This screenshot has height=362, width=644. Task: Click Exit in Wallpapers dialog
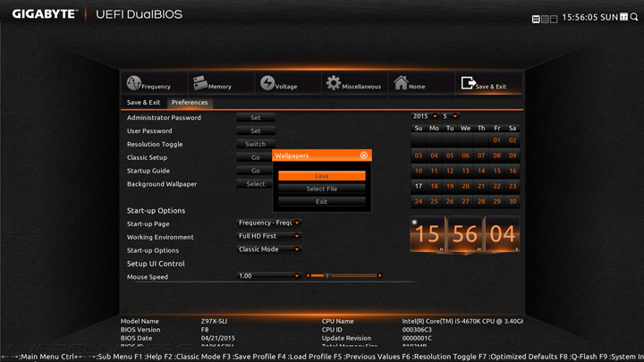(x=322, y=201)
